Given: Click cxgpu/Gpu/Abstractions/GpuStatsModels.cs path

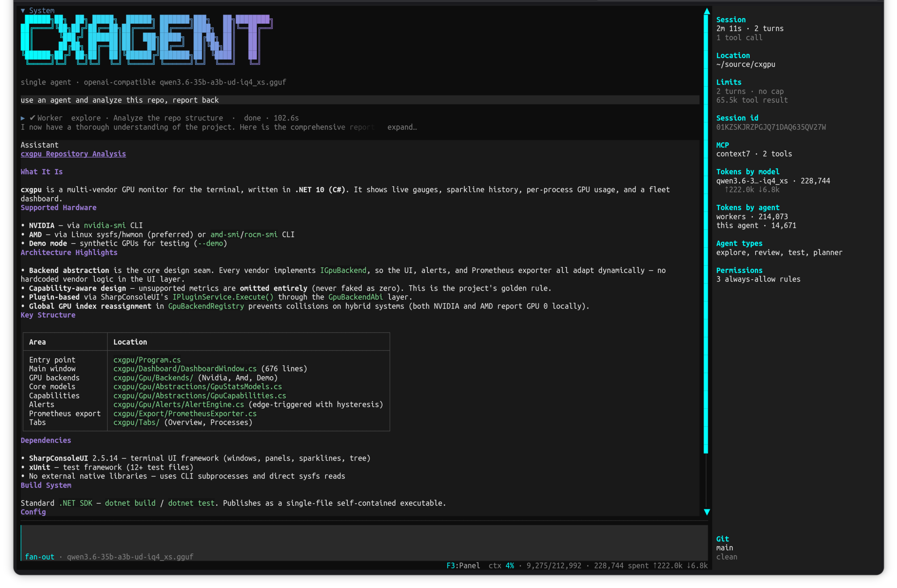Looking at the screenshot, I should tap(197, 387).
